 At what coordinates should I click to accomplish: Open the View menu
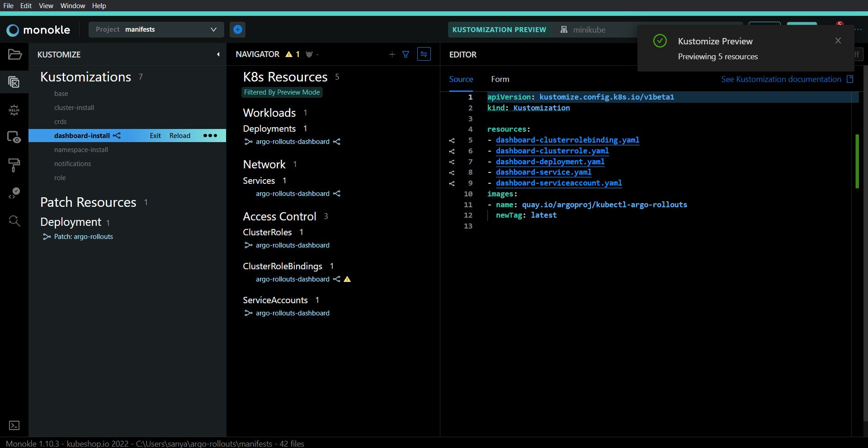pos(46,5)
